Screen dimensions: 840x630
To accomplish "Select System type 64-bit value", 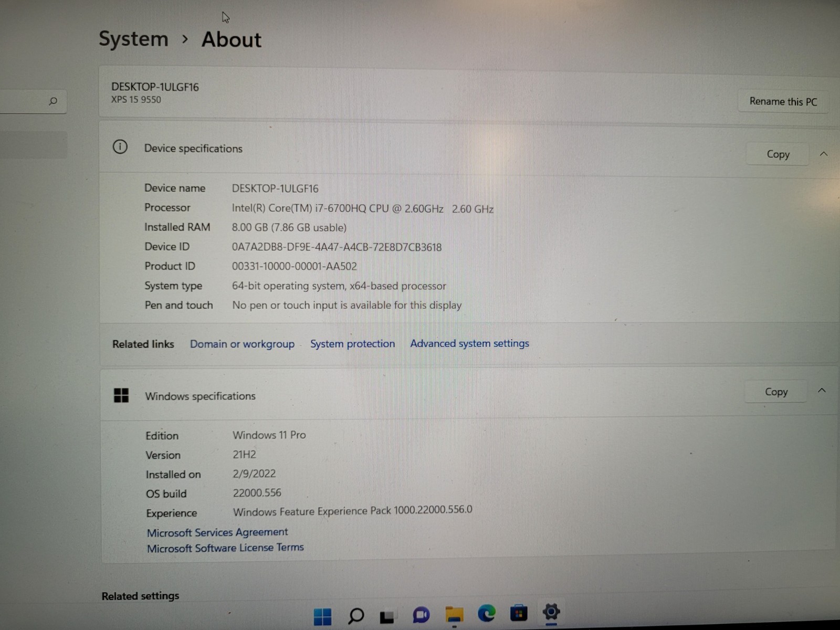I will click(x=339, y=286).
